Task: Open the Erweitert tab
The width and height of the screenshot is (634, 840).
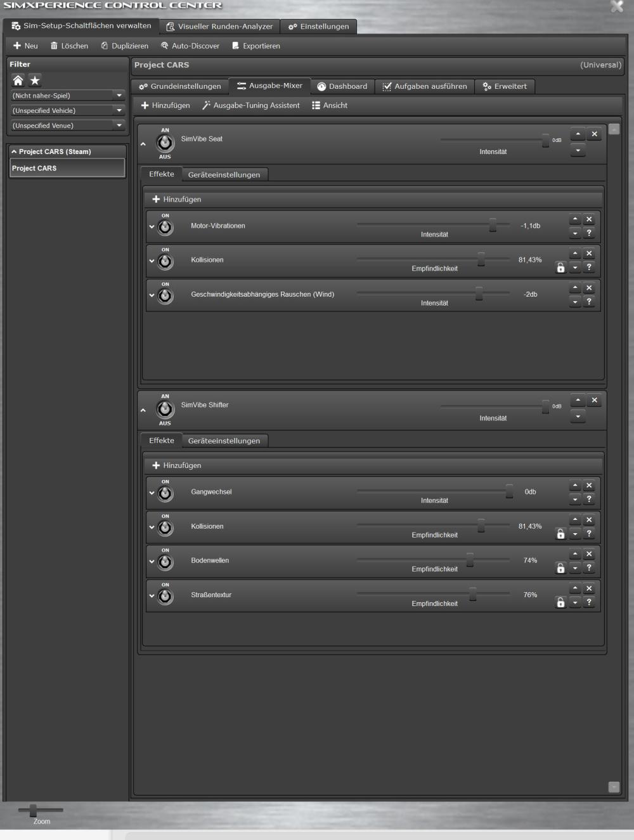Action: [x=505, y=86]
